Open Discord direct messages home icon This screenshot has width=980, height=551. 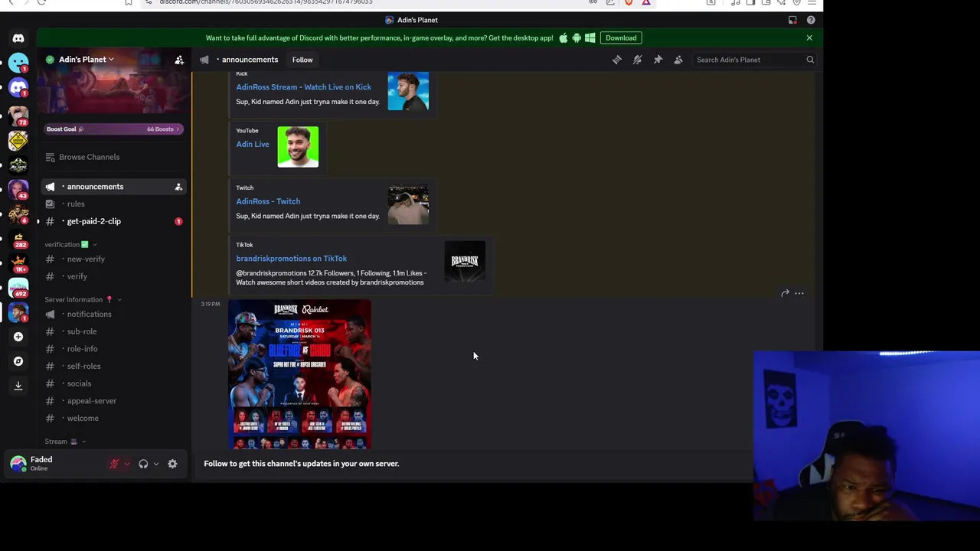click(18, 38)
